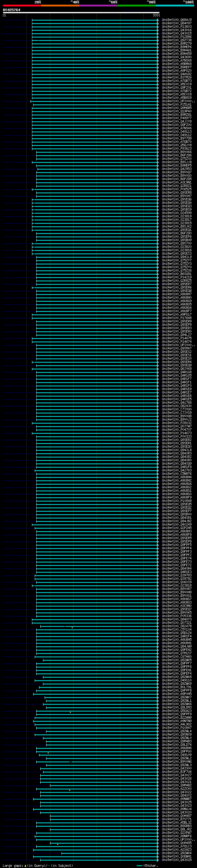The width and height of the screenshot is (197, 868).
Task: Open hit UniRef100_P13603
Action: point(177,26)
